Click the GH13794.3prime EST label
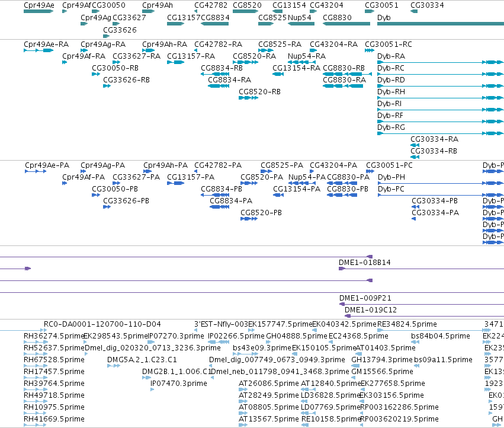504x428 pixels. (x=382, y=359)
